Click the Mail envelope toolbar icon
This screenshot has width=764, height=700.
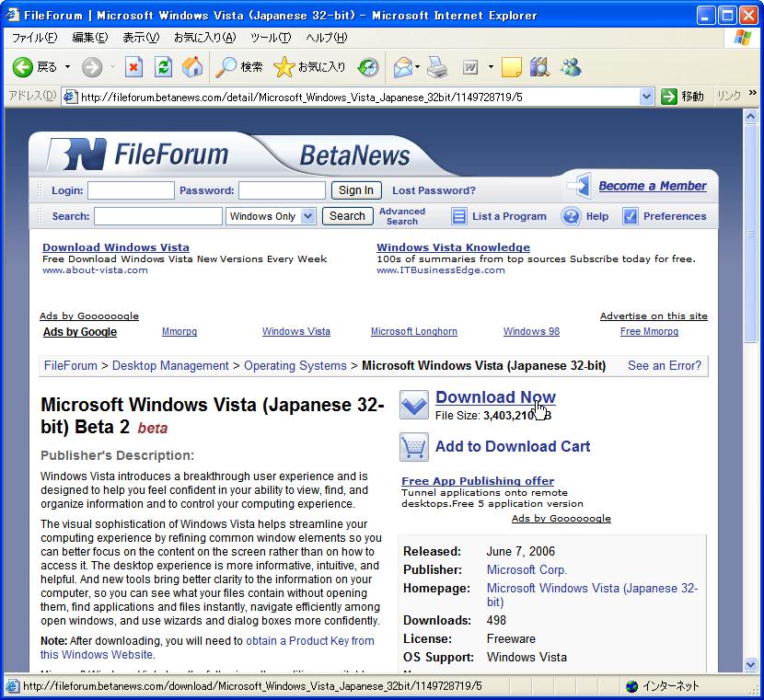402,67
